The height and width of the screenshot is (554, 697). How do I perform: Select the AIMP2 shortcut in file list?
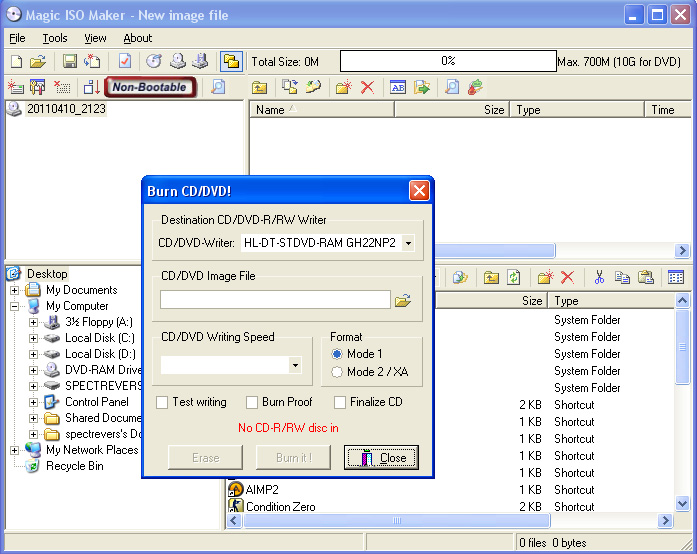(x=262, y=490)
